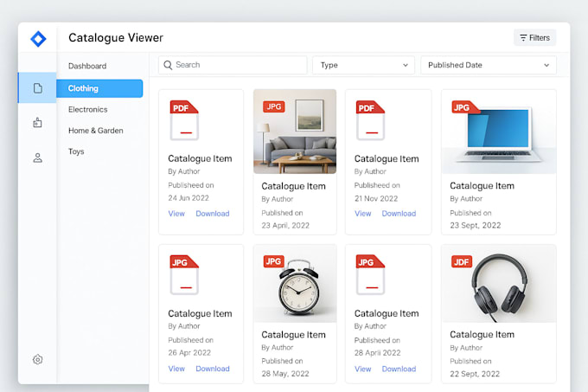
Task: Click JPG badge on the alarm clock image
Action: click(x=274, y=261)
